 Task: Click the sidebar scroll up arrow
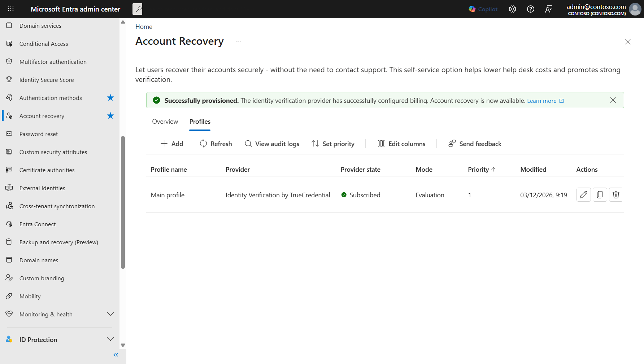tap(123, 22)
